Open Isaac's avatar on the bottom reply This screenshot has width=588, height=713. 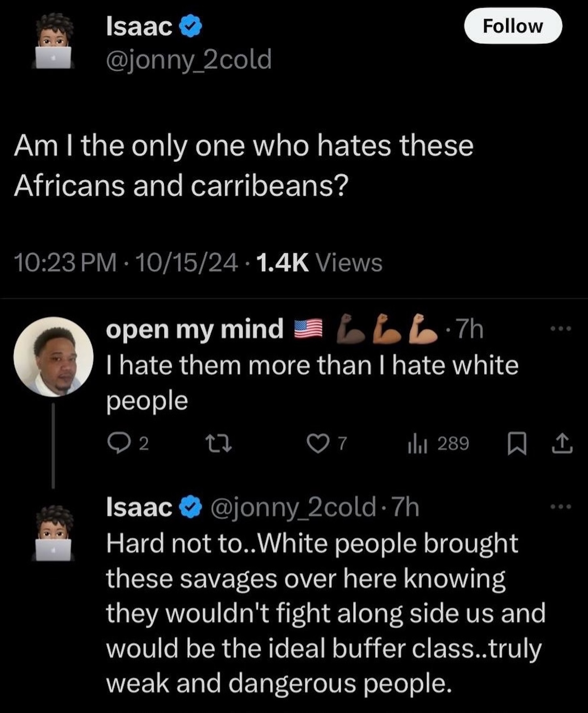(x=55, y=533)
